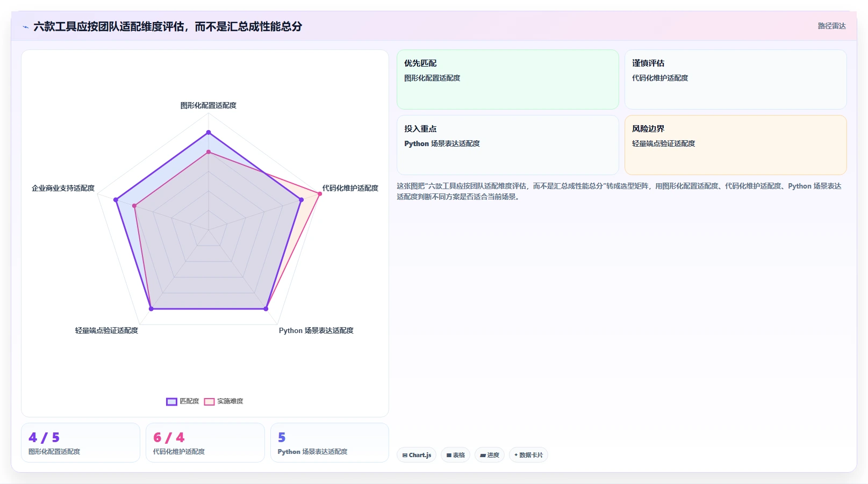Click the 6 / 4 代码化维护适配度 stat card
Viewport: 868px width, 484px height.
(x=205, y=443)
